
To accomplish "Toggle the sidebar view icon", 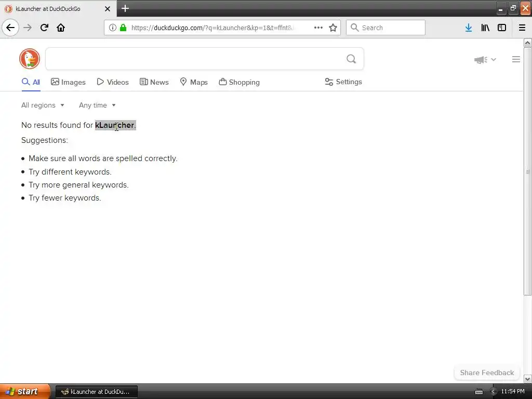I will tap(502, 28).
